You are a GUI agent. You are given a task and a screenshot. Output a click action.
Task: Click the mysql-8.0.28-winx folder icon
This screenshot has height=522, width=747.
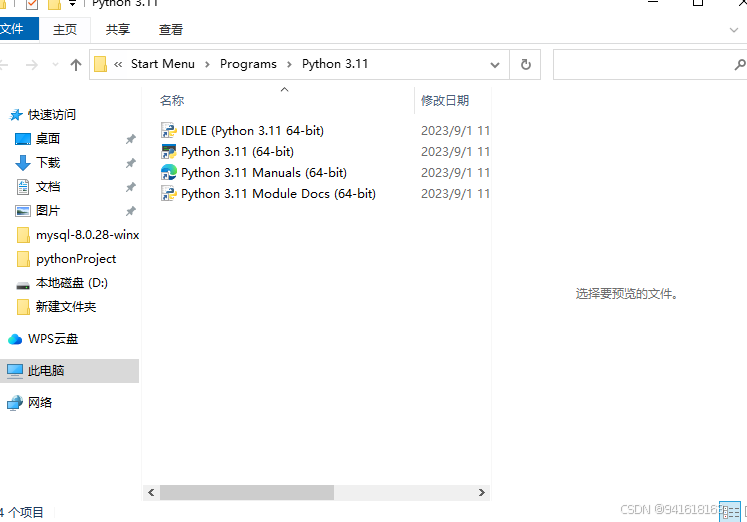point(23,235)
